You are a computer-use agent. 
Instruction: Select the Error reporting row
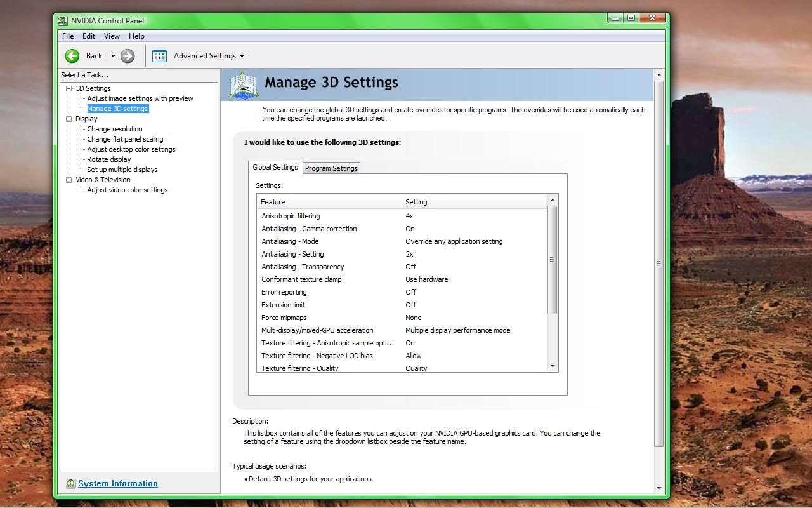click(x=402, y=292)
